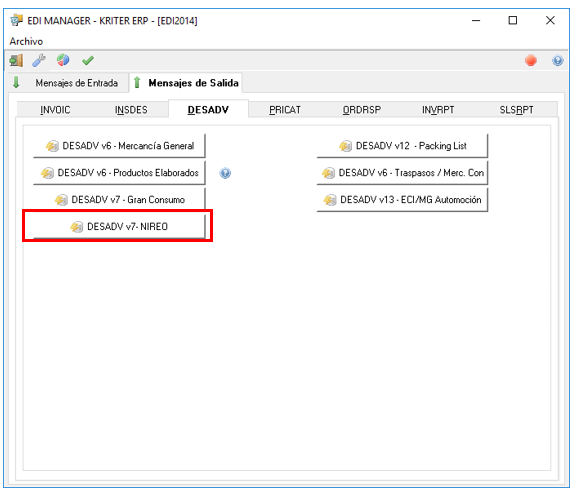Viewport: 576px width, 491px height.
Task: Click help icon beside Productos Elaborados
Action: [x=225, y=173]
